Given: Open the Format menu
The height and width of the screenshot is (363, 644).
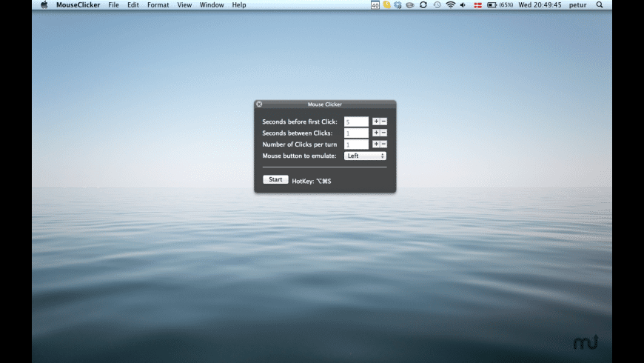Looking at the screenshot, I should tap(158, 4).
